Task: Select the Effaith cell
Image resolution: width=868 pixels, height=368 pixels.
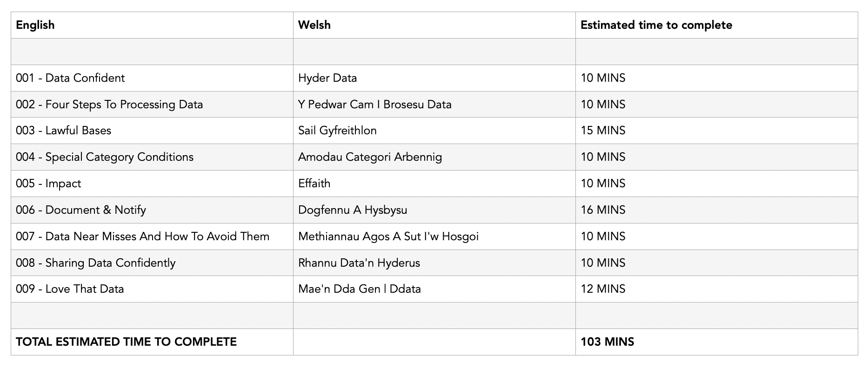Action: pos(434,184)
